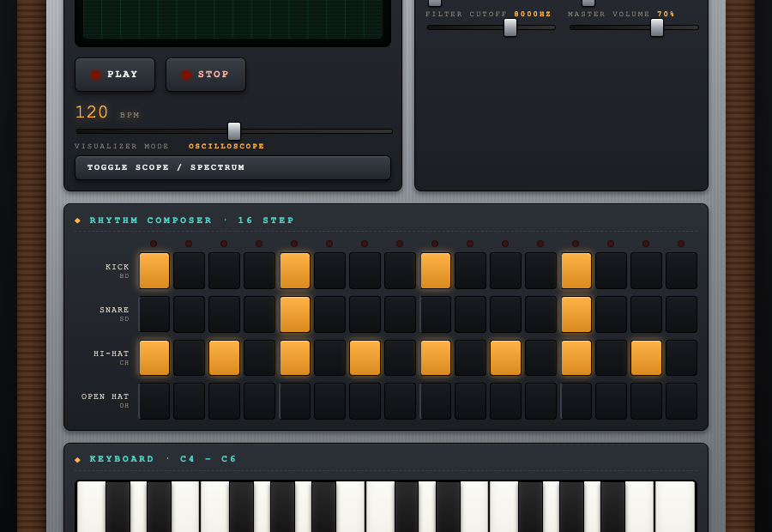Click the HI-HAT CH row label

(x=112, y=357)
